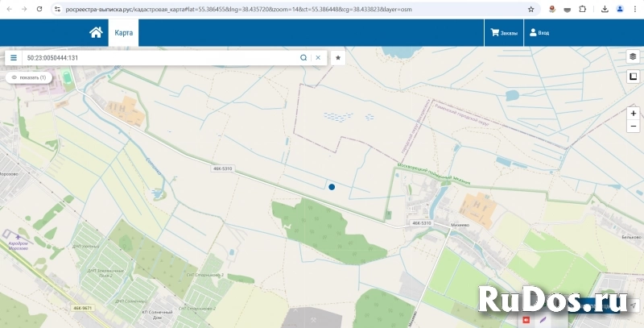The width and height of the screenshot is (644, 328).
Task: Reload the page in the browser
Action: click(38, 9)
